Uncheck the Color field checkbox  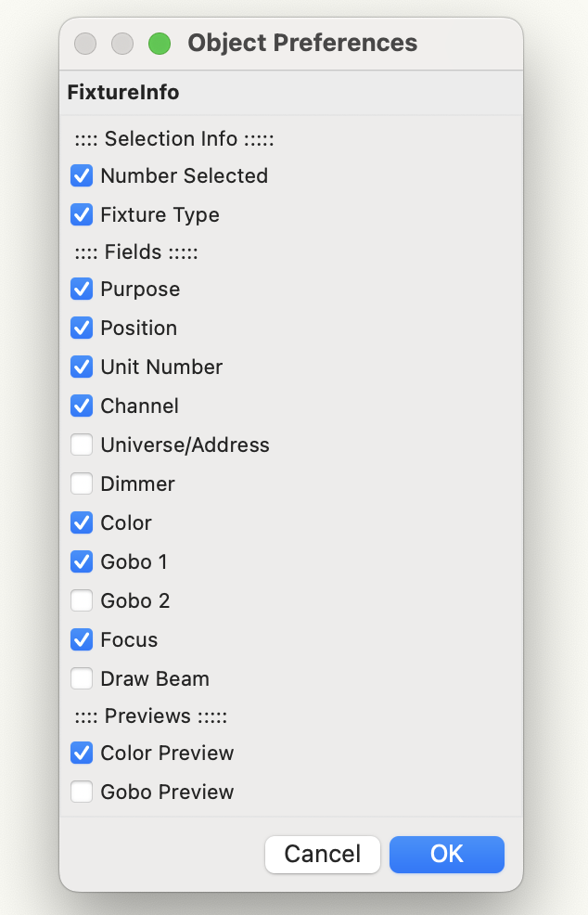(82, 522)
